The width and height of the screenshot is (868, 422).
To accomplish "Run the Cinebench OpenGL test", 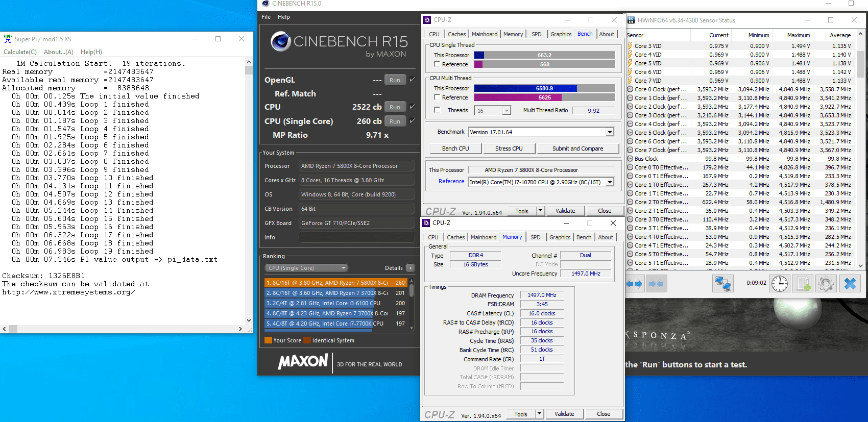I will click(x=395, y=80).
